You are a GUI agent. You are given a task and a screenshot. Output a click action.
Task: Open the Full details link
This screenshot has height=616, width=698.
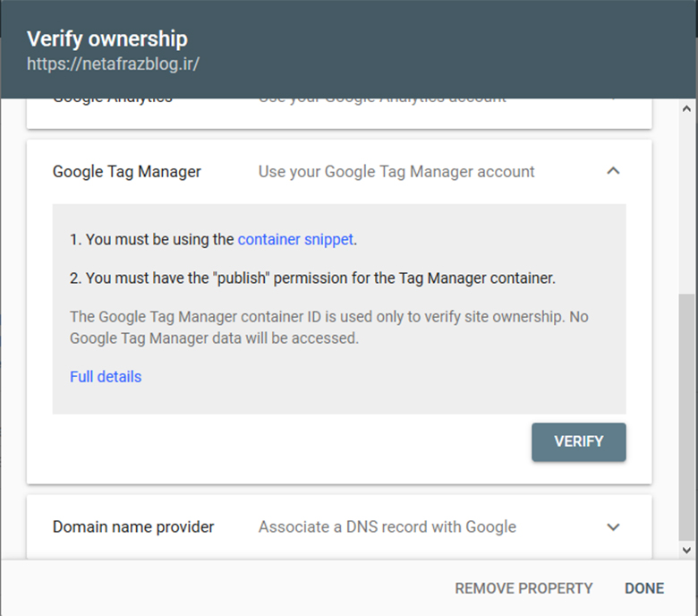106,377
